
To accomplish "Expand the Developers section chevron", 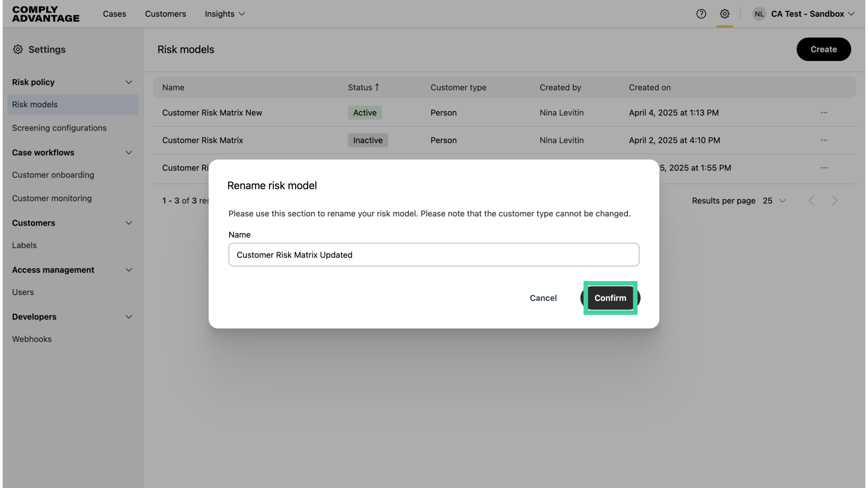I will point(129,317).
